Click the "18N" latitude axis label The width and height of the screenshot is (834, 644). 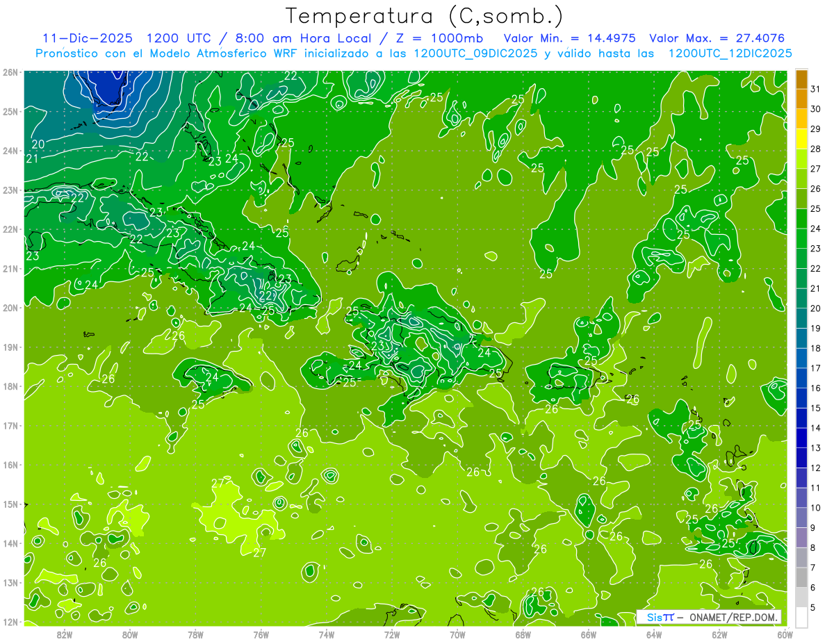tap(10, 386)
